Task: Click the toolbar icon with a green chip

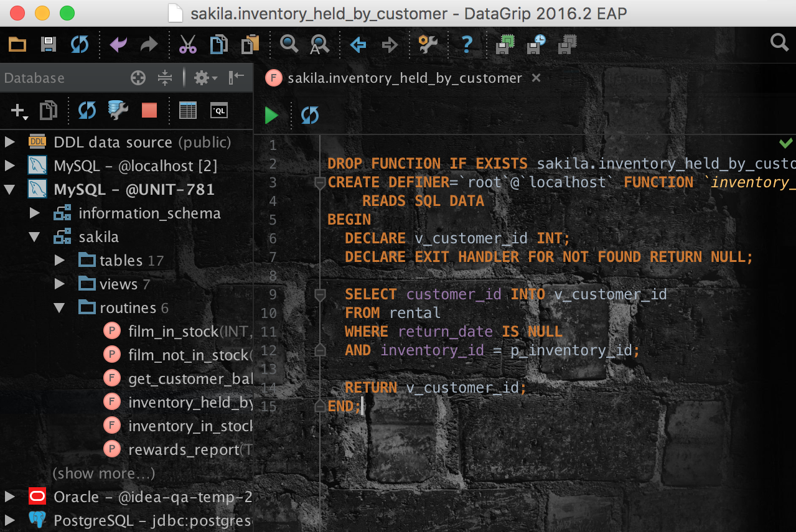Action: coord(505,44)
